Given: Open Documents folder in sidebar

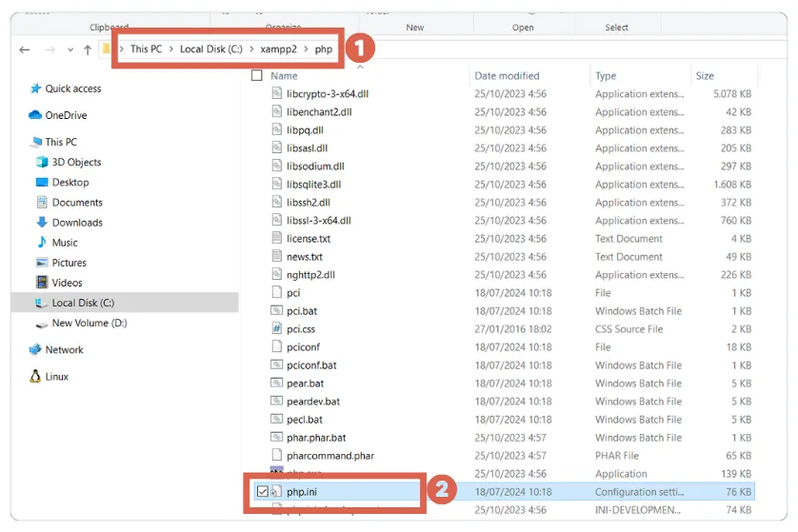Looking at the screenshot, I should click(x=77, y=203).
